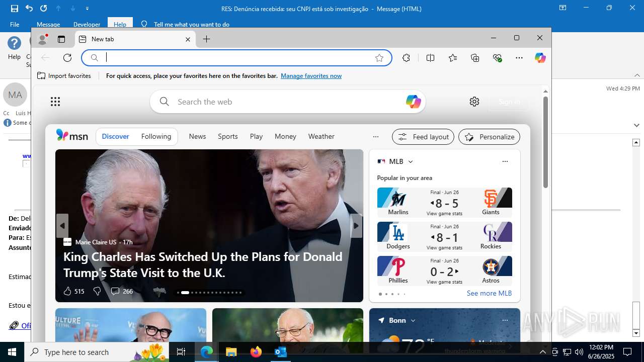Click the Personalize button

(489, 137)
